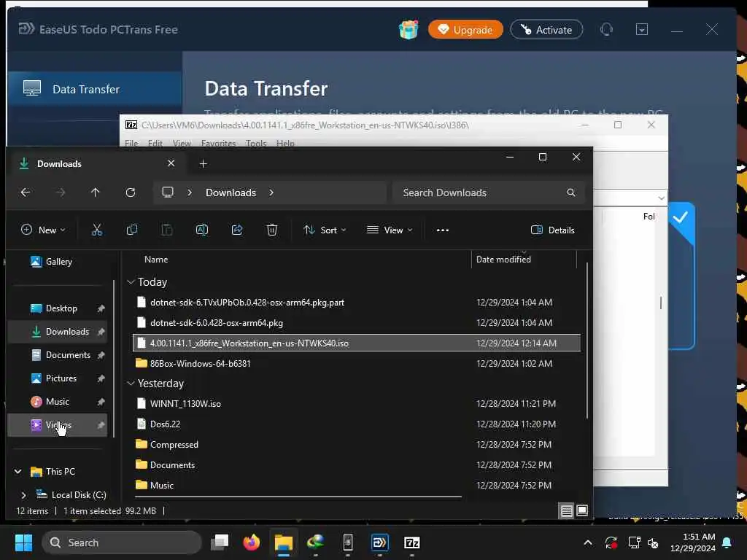Click the taskbar Search box
The width and height of the screenshot is (747, 560).
pos(122,542)
